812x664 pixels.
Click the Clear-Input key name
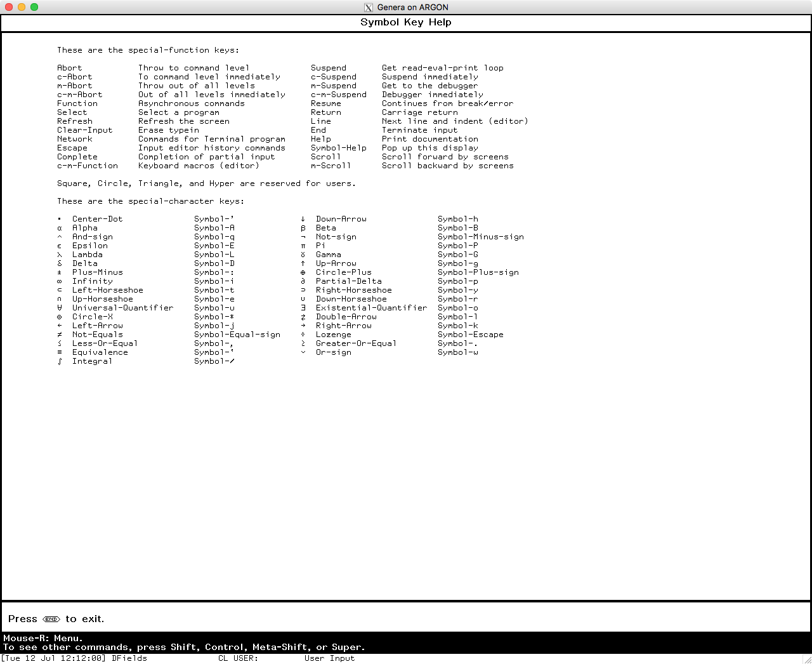coord(84,130)
